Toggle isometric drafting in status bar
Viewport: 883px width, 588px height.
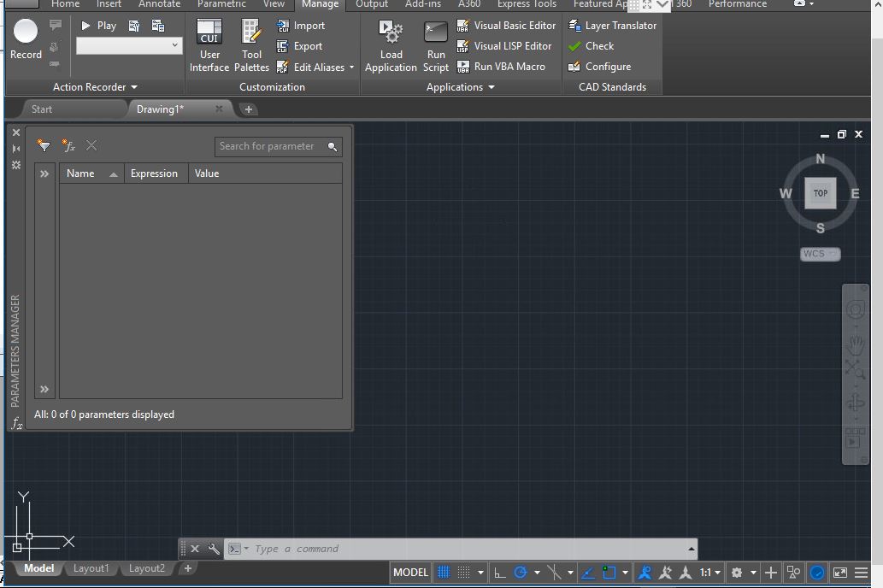[554, 573]
